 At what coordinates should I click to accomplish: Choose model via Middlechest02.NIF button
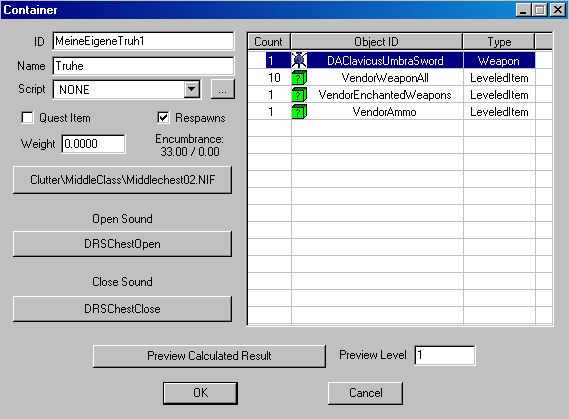pos(122,180)
